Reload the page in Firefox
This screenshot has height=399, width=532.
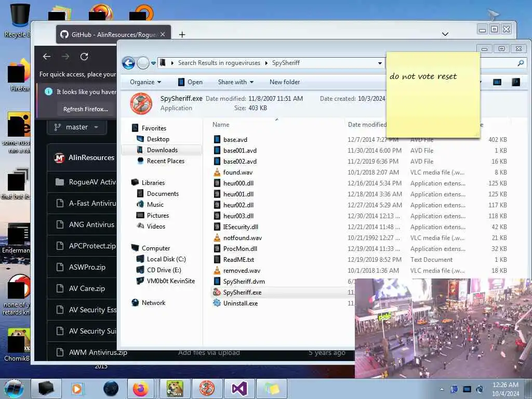tap(84, 57)
